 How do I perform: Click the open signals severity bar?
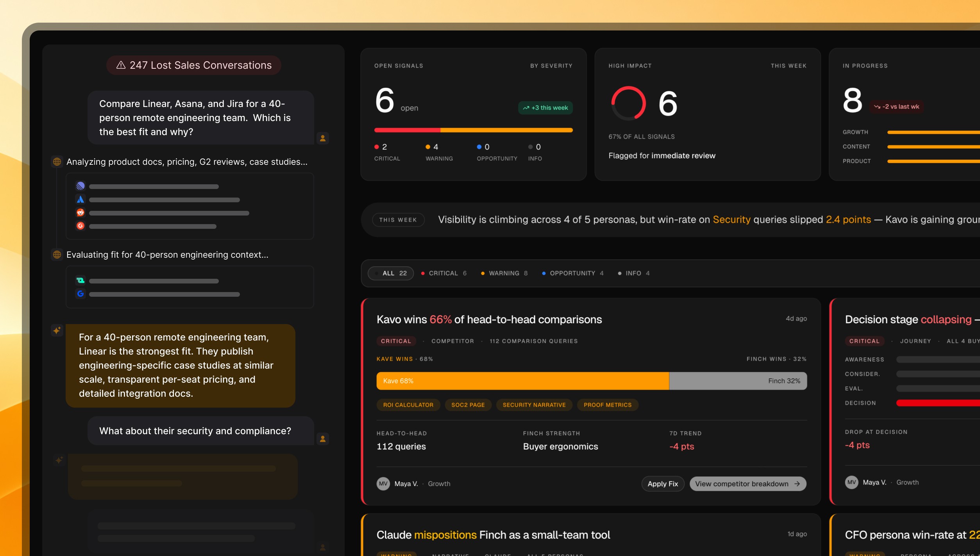(474, 130)
